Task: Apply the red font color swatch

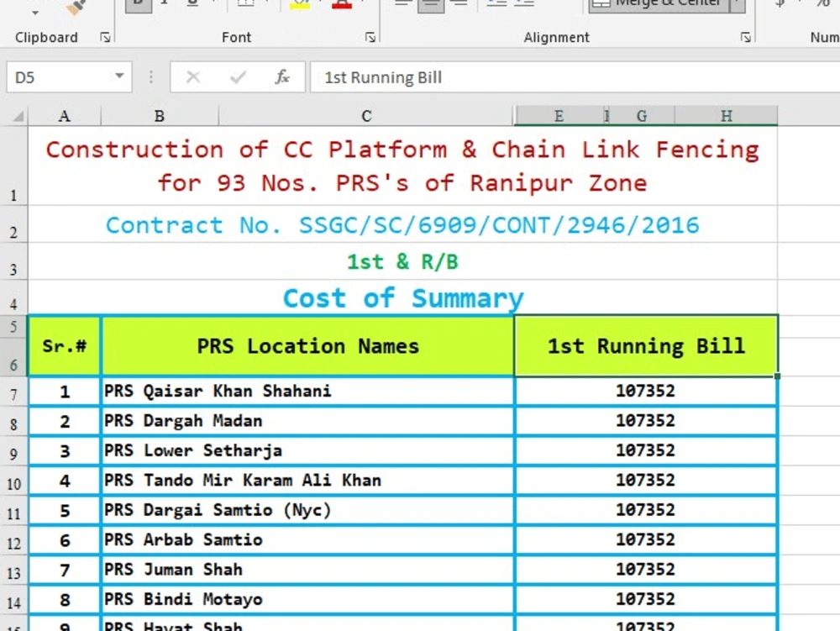Action: (x=342, y=5)
